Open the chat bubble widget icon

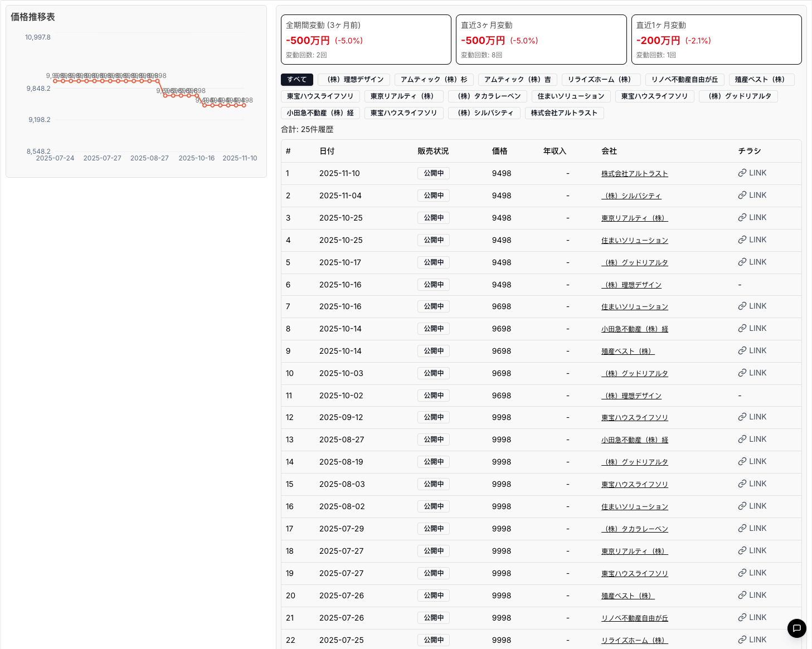[x=796, y=628]
